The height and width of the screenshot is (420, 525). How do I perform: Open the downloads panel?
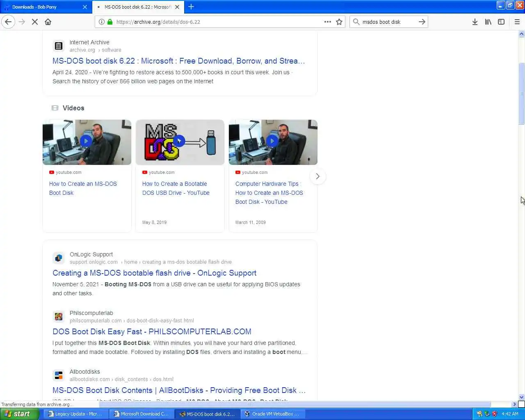[x=475, y=22]
